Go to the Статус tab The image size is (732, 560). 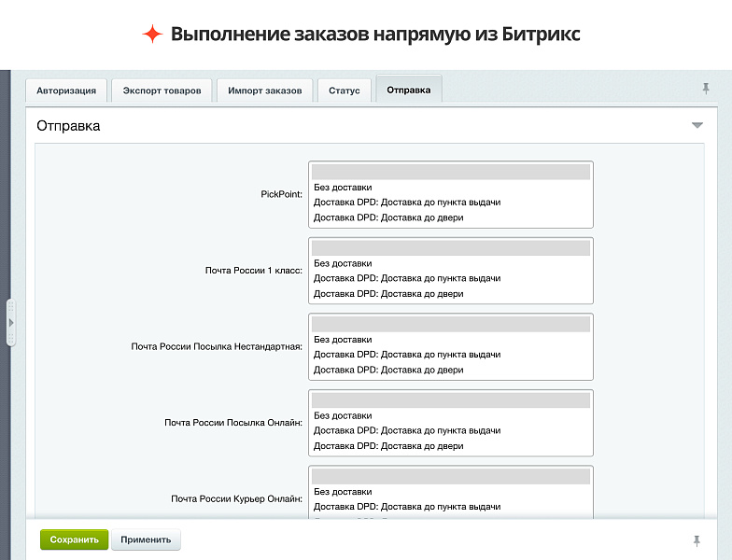[x=344, y=91]
